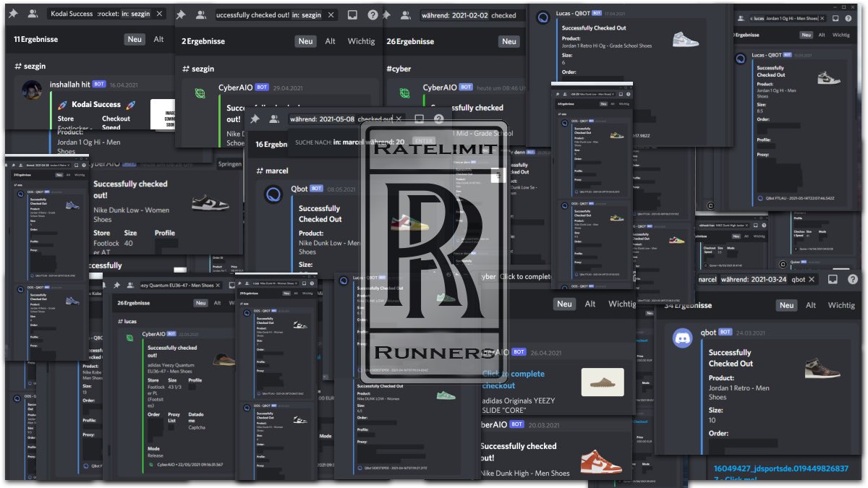Screen dimensions: 868x488
Task: Click inshallah hit user avatar
Action: 32,90
